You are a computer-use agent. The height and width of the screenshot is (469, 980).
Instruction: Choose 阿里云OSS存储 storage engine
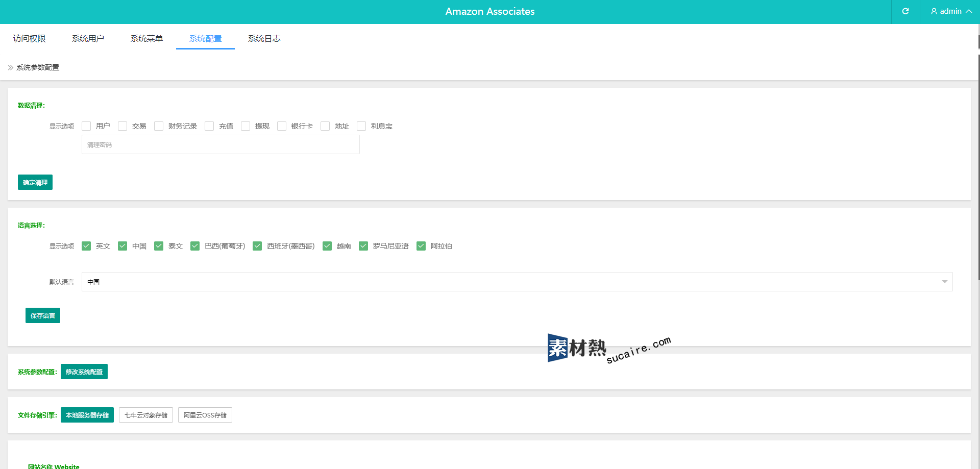click(205, 415)
